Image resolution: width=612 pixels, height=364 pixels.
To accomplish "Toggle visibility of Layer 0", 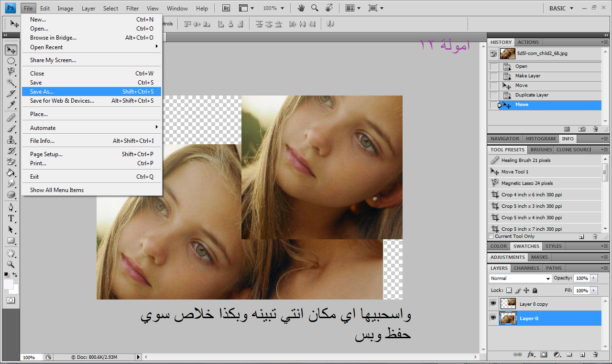I will coord(493,318).
